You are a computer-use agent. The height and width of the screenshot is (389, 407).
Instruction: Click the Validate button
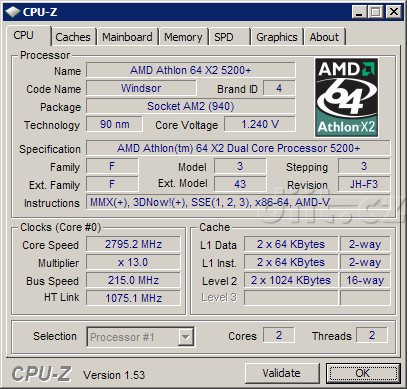point(282,373)
